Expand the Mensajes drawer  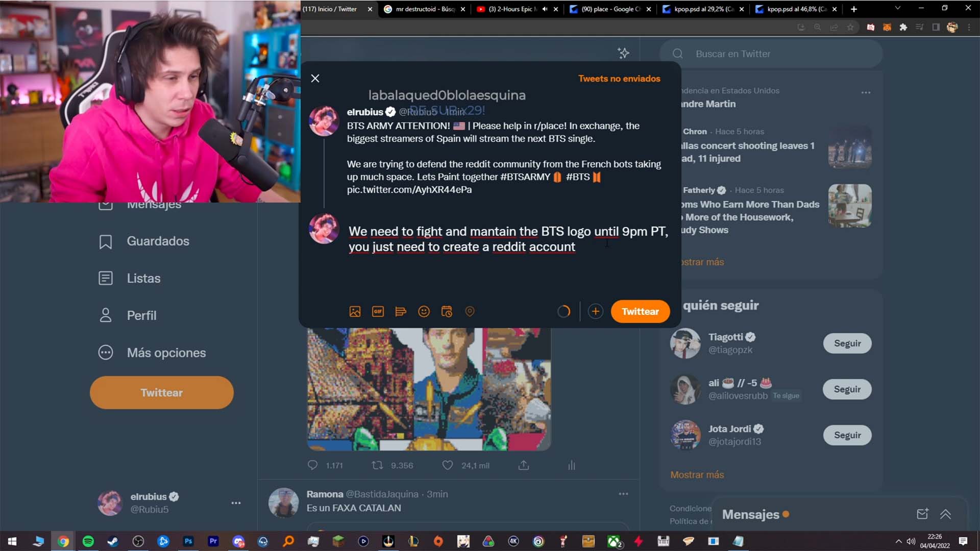click(x=945, y=514)
